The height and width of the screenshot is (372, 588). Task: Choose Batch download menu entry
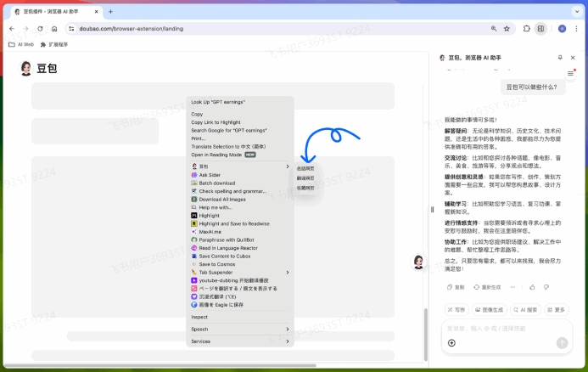tap(240, 183)
